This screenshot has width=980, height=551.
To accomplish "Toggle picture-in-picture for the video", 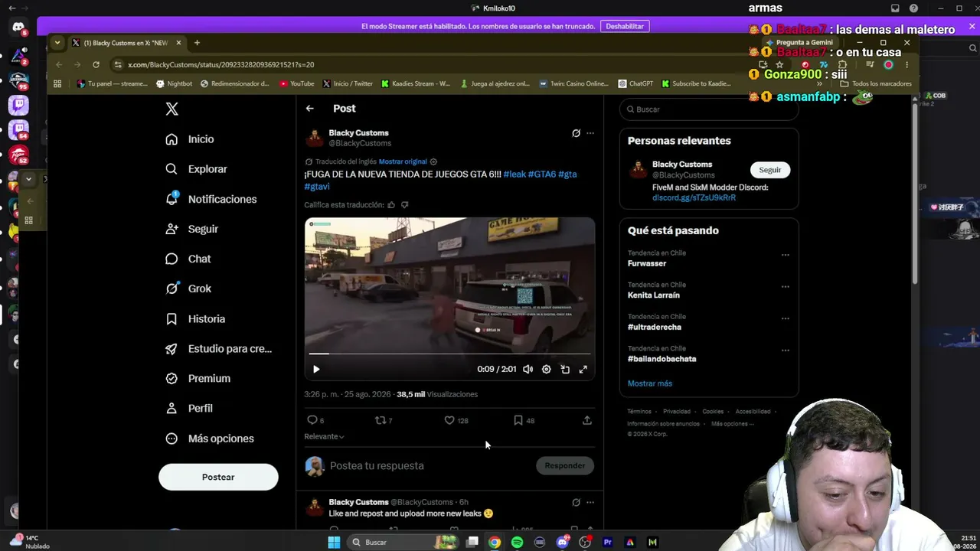I will [565, 369].
